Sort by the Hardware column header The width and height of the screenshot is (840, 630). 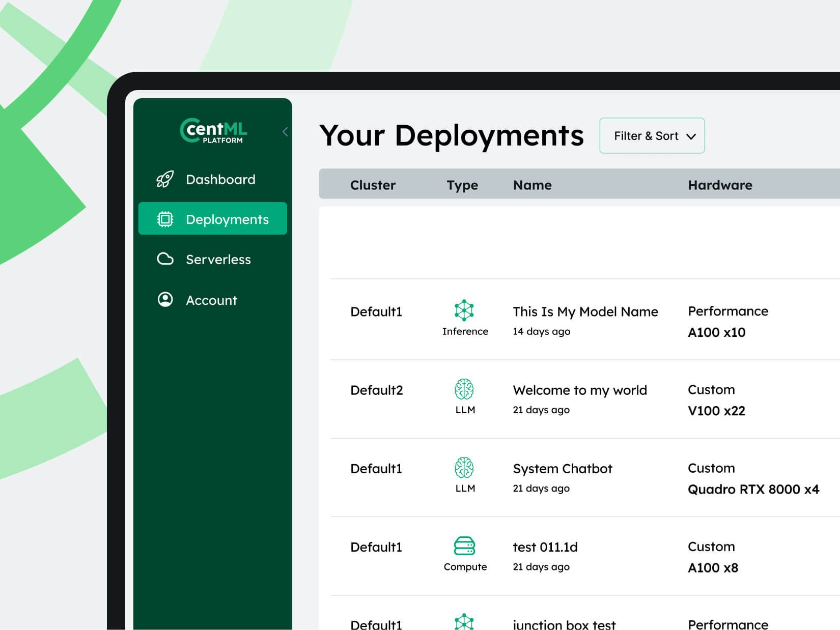720,185
